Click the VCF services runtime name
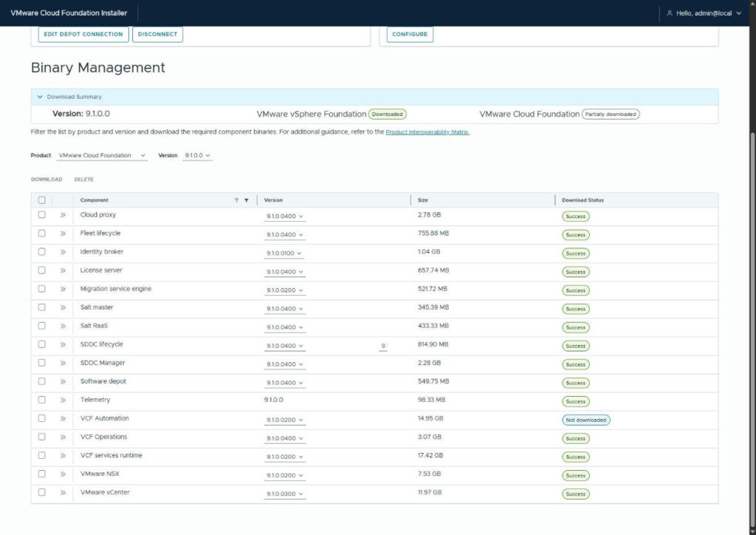Screen dimensions: 756x535 point(111,455)
